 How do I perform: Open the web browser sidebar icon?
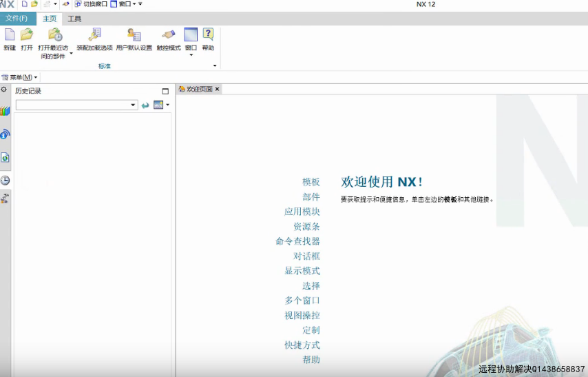click(5, 157)
